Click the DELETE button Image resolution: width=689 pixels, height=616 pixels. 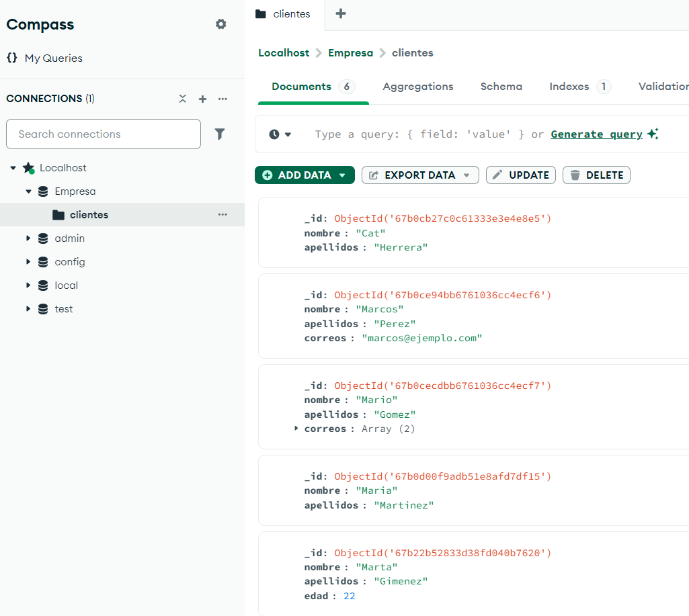tap(596, 175)
